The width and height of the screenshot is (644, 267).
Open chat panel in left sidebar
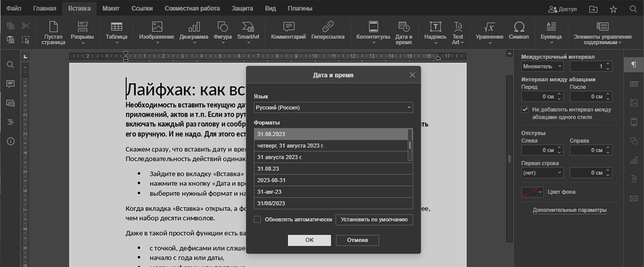click(11, 103)
